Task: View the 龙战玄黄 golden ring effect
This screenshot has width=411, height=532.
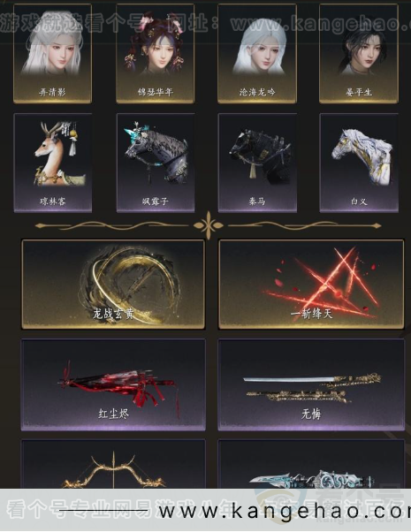Action: [x=113, y=285]
